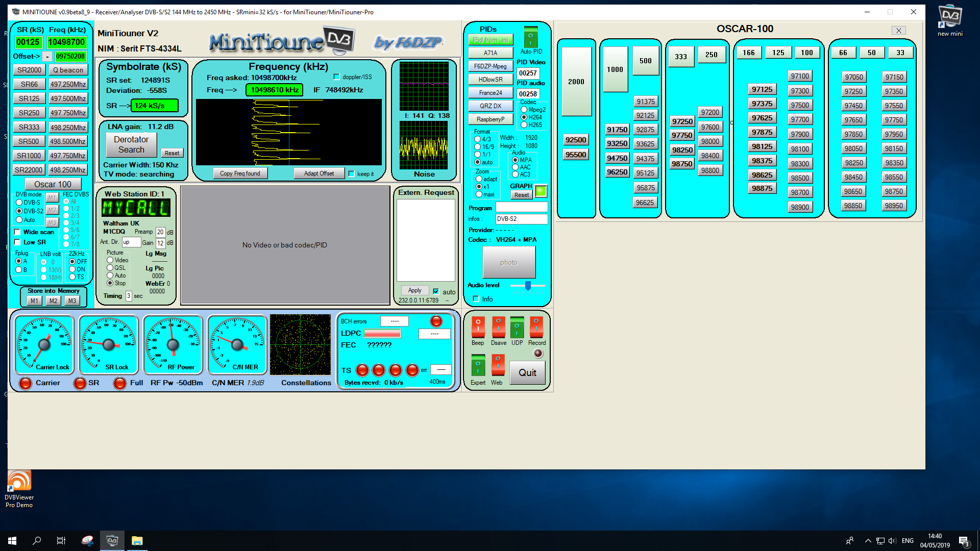Click the Noise waveform display
This screenshot has height=551, width=980.
coord(424,145)
